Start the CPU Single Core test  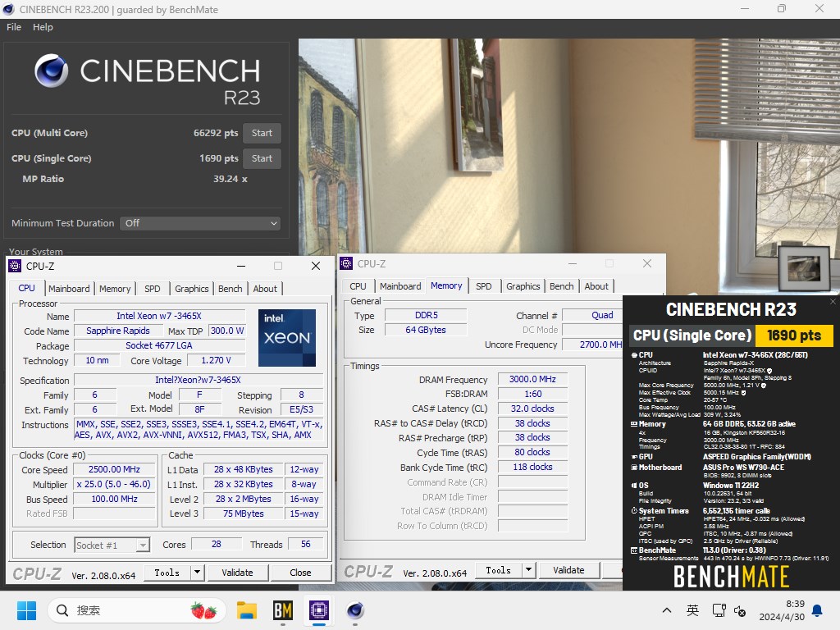(262, 158)
